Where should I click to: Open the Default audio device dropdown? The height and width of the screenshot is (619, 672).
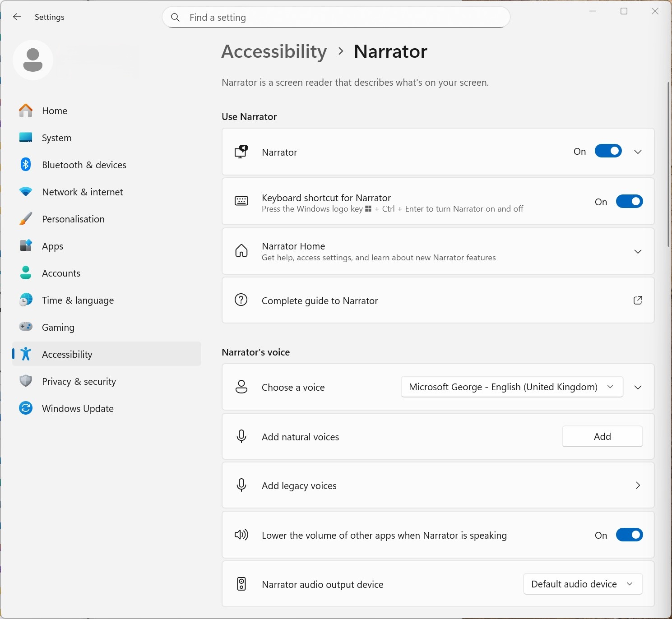click(x=582, y=584)
